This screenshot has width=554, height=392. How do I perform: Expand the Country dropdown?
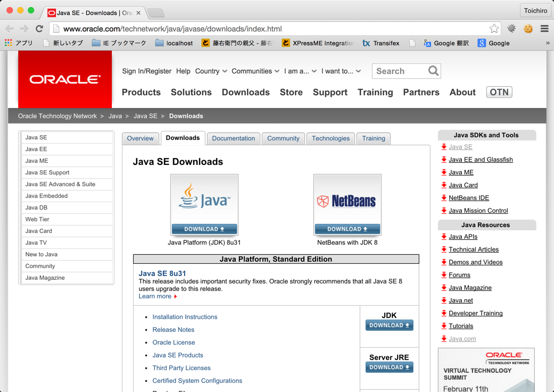pyautogui.click(x=211, y=71)
